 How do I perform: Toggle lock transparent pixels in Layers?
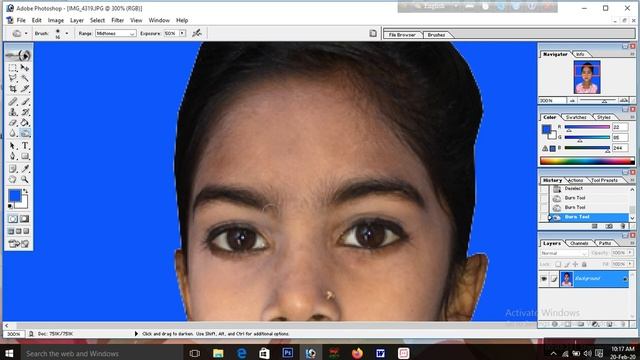558,264
